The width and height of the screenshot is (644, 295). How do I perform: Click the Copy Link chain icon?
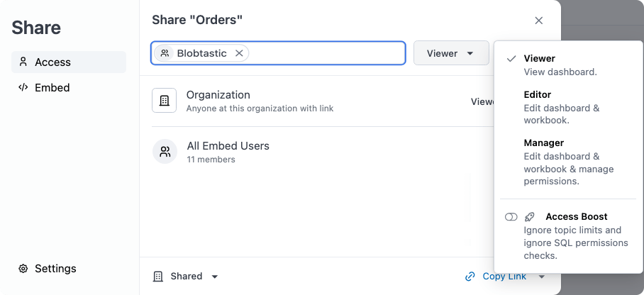pyautogui.click(x=470, y=277)
